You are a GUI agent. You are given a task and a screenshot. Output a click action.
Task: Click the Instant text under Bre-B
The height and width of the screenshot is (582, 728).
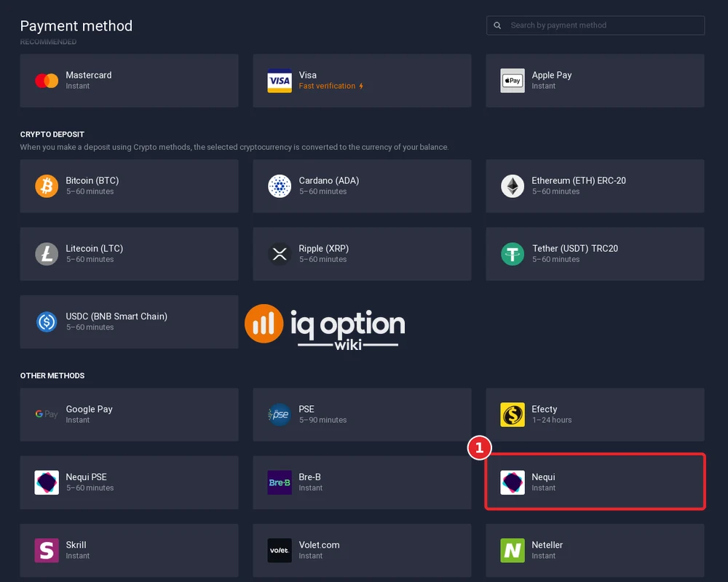click(311, 487)
